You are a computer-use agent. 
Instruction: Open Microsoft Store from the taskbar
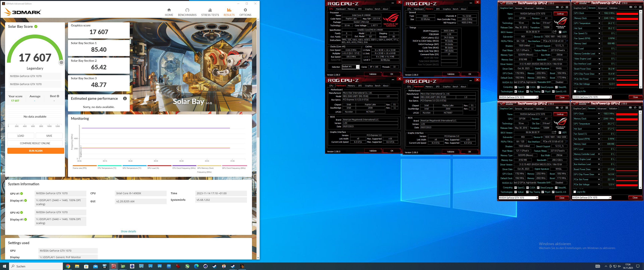click(86, 266)
